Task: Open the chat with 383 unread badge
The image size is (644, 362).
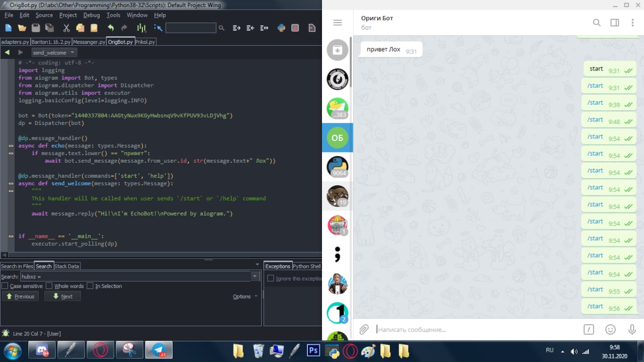Action: pyautogui.click(x=338, y=108)
